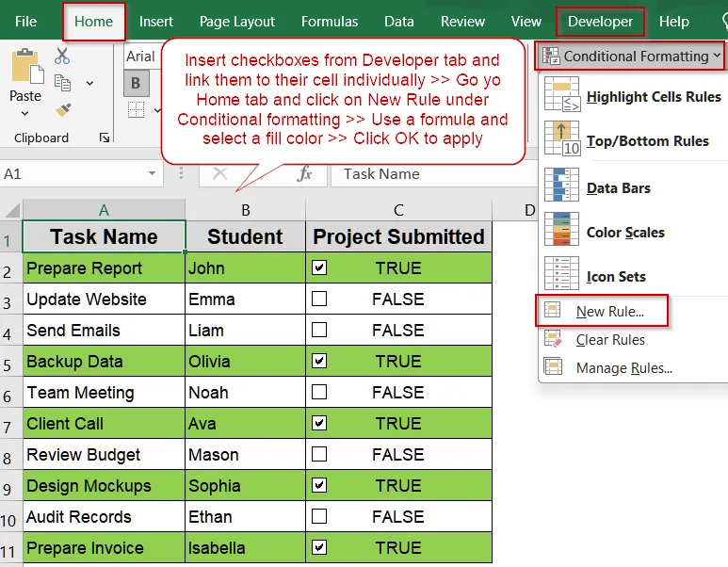
Task: Select column B header
Action: pyautogui.click(x=246, y=210)
